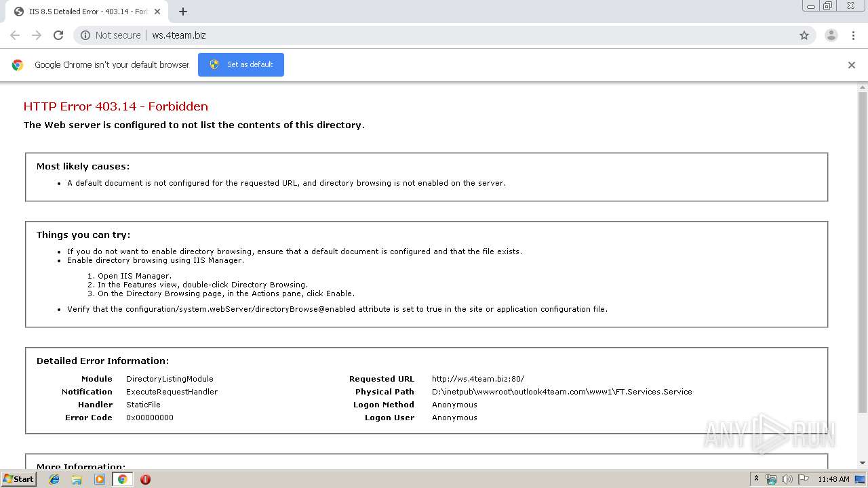868x488 pixels.
Task: Open a new tab with plus button
Action: click(183, 12)
